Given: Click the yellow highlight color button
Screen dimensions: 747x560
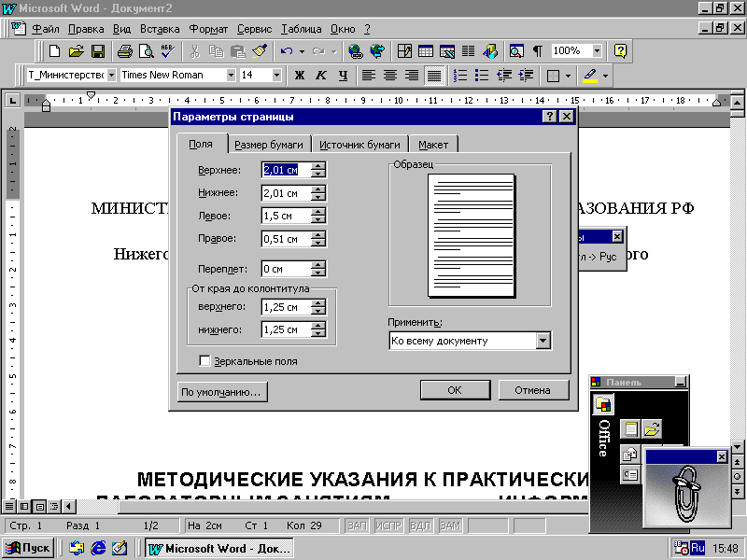Looking at the screenshot, I should click(x=590, y=76).
